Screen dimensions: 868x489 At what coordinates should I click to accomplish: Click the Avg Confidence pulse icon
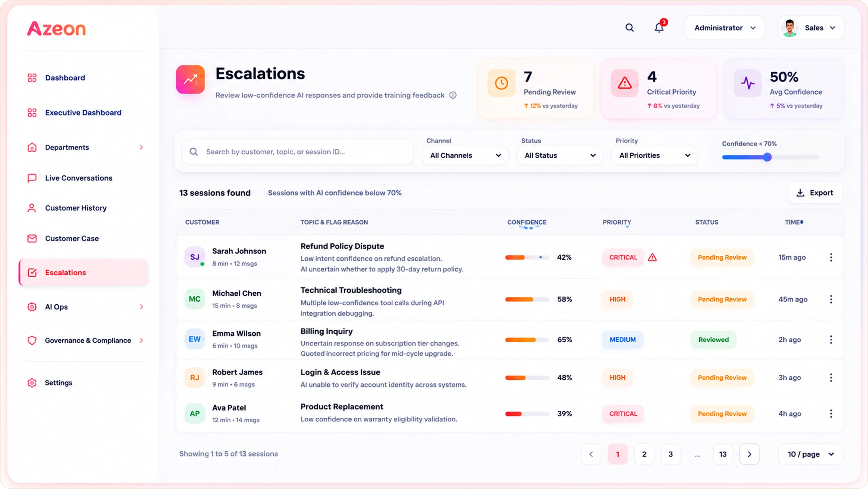tap(747, 83)
